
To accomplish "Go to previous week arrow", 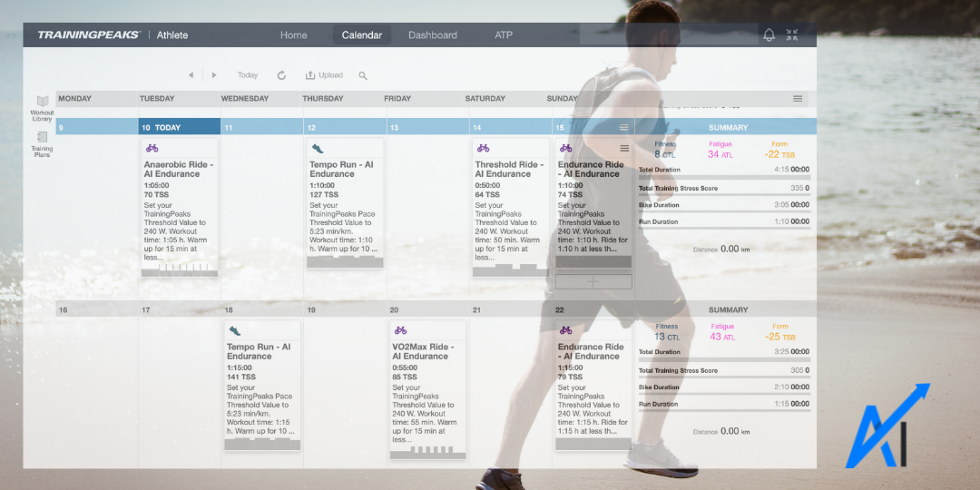I will click(x=191, y=75).
